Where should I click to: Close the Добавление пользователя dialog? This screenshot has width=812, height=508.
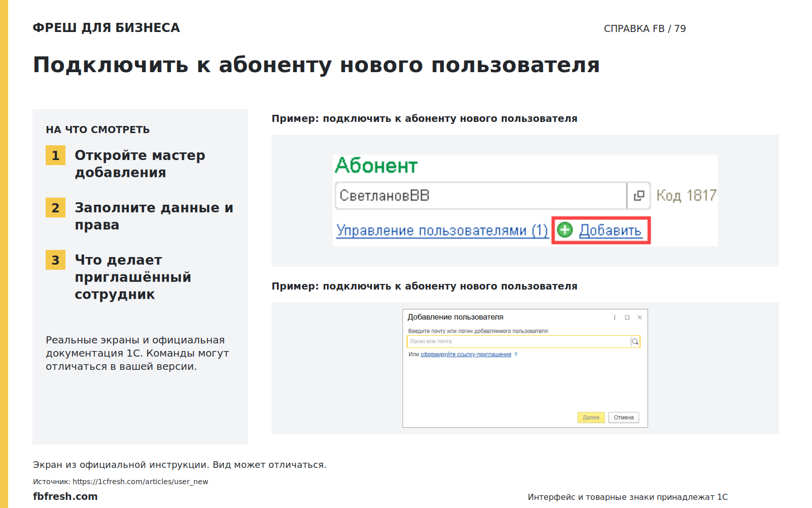pos(640,317)
